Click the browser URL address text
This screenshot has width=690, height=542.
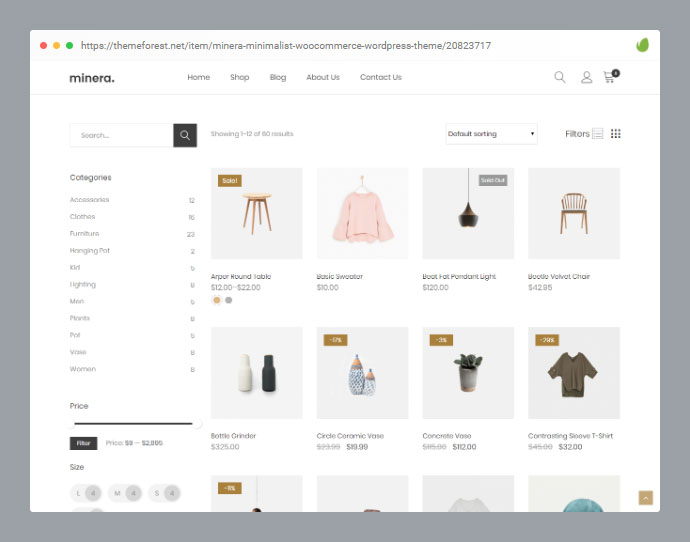286,45
